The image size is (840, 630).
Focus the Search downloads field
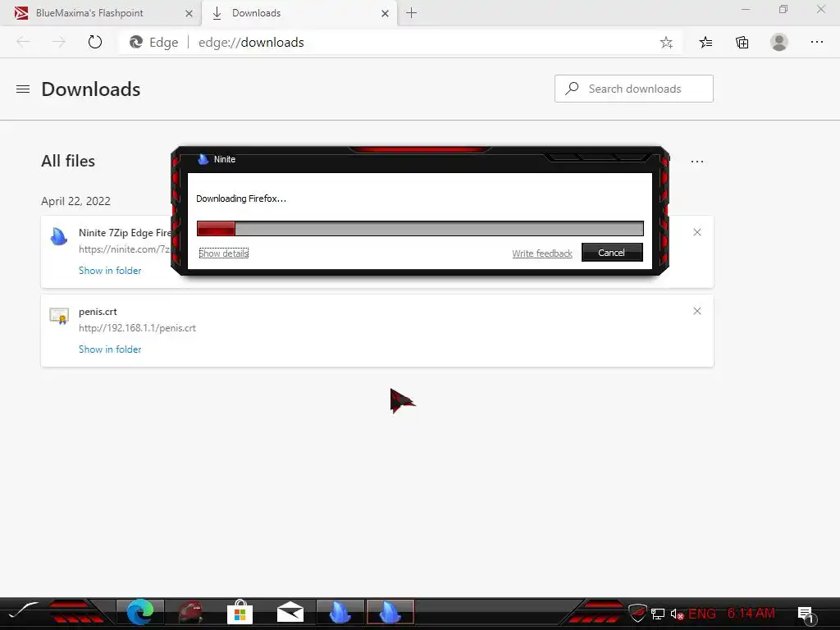tap(634, 89)
